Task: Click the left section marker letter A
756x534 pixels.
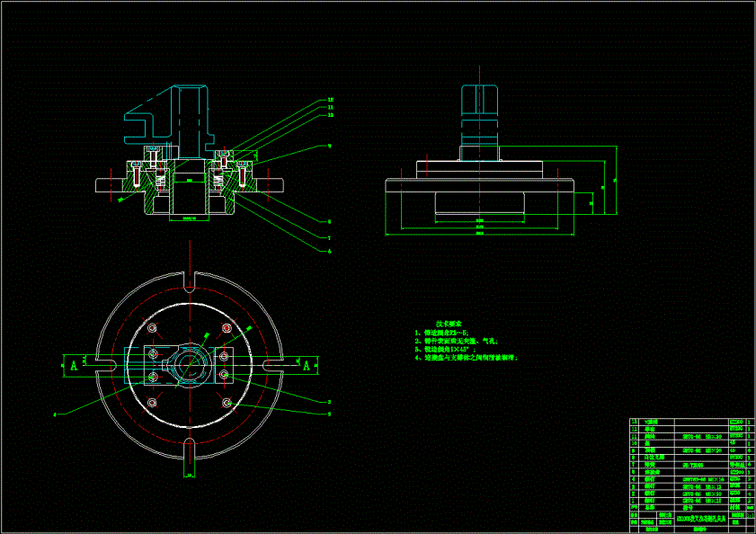Action: click(74, 366)
